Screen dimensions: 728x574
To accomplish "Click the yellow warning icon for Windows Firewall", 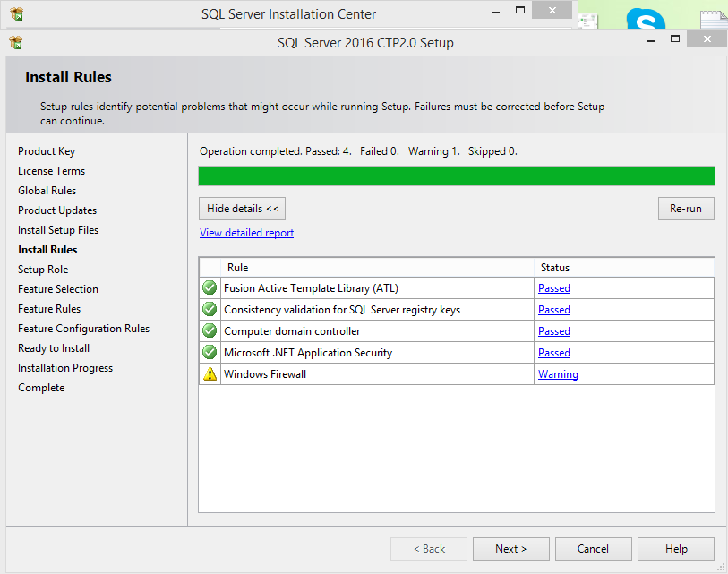I will 210,373.
